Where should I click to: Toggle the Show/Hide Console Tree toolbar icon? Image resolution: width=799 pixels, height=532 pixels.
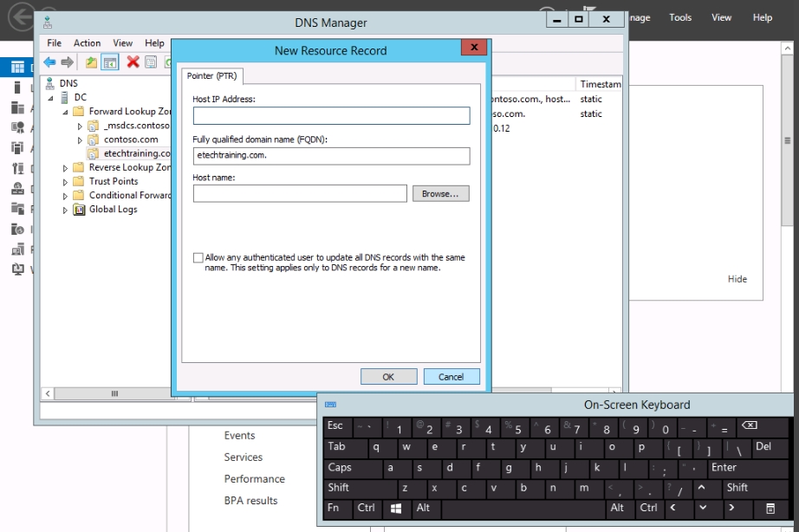(110, 62)
